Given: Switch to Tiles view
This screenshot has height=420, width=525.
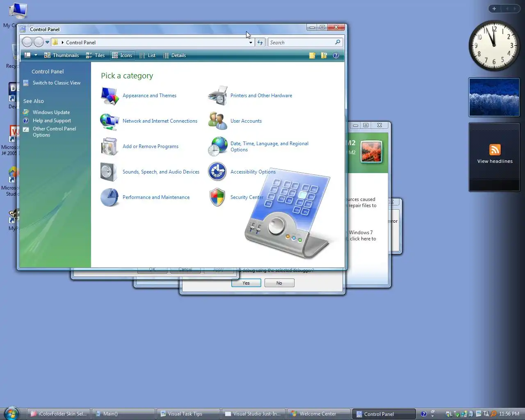Looking at the screenshot, I should (x=95, y=55).
